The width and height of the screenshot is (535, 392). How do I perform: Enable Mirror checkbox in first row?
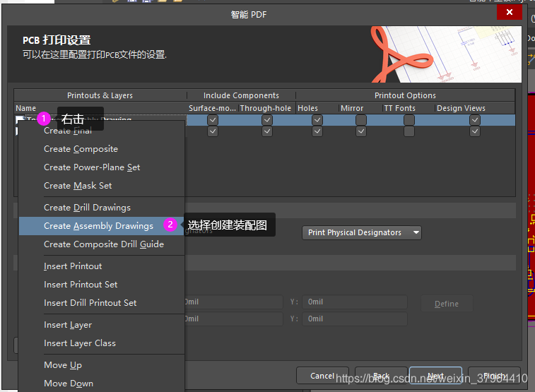tap(361, 120)
